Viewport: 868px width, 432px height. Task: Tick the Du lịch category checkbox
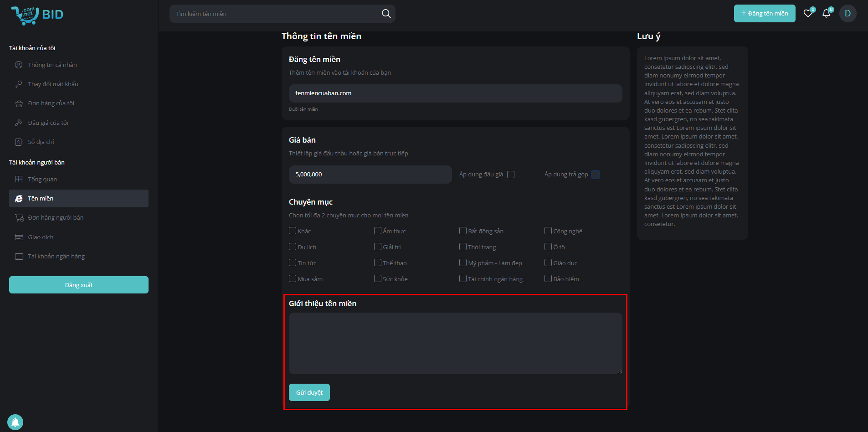[x=293, y=247]
